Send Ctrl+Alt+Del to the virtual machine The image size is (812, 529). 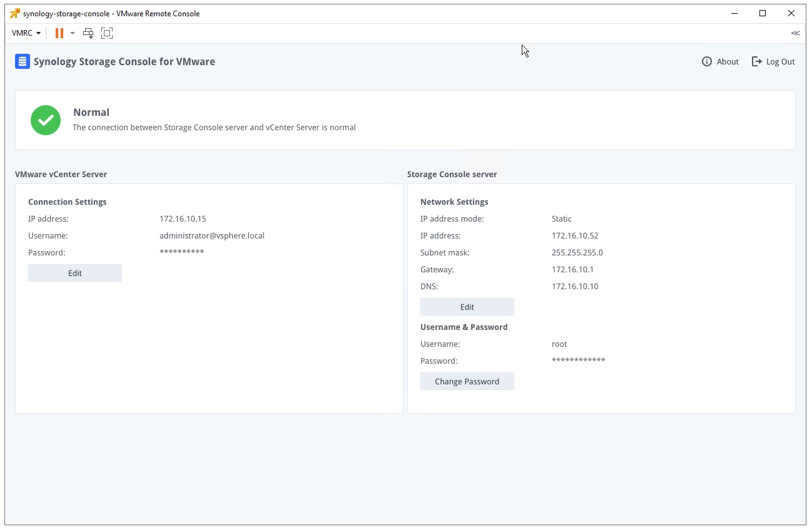(89, 33)
